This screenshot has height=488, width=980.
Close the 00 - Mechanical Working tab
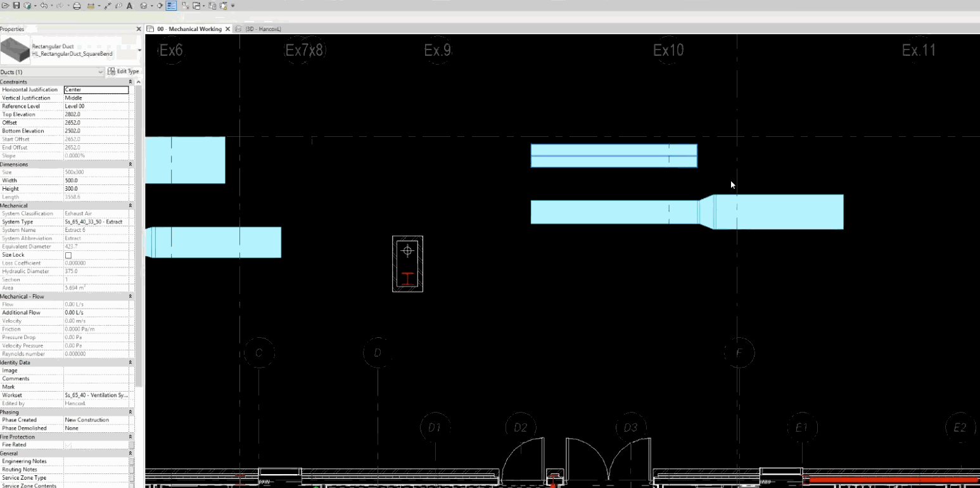(228, 29)
